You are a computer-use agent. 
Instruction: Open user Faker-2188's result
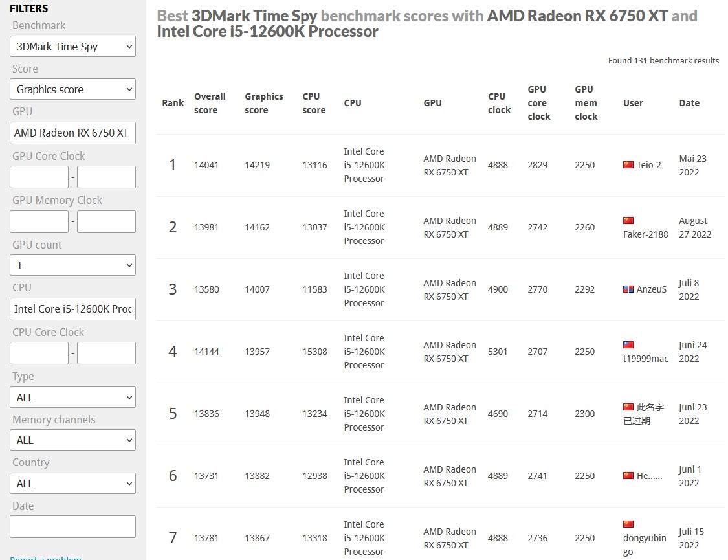pos(645,234)
